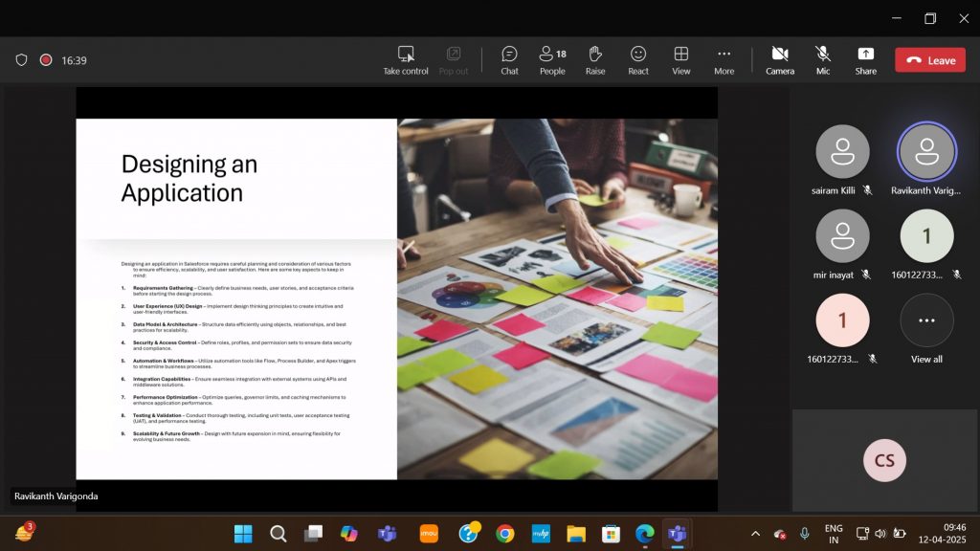980x551 pixels.
Task: Show hidden system tray icons chevron
Action: pos(755,534)
